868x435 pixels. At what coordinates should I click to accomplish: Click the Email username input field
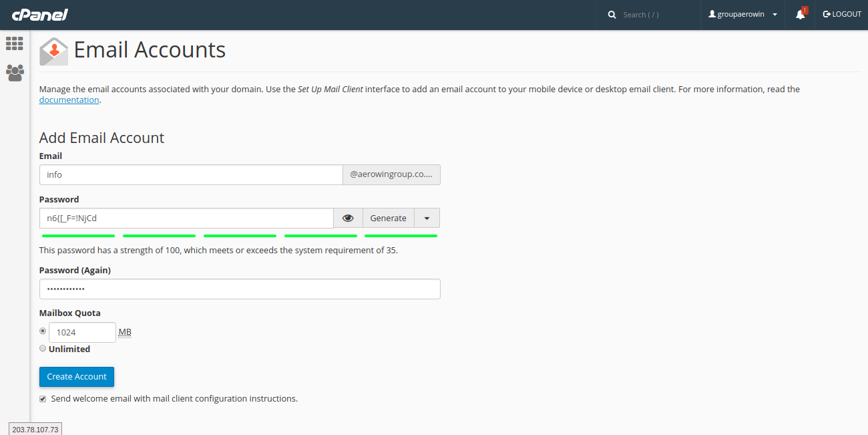click(190, 175)
